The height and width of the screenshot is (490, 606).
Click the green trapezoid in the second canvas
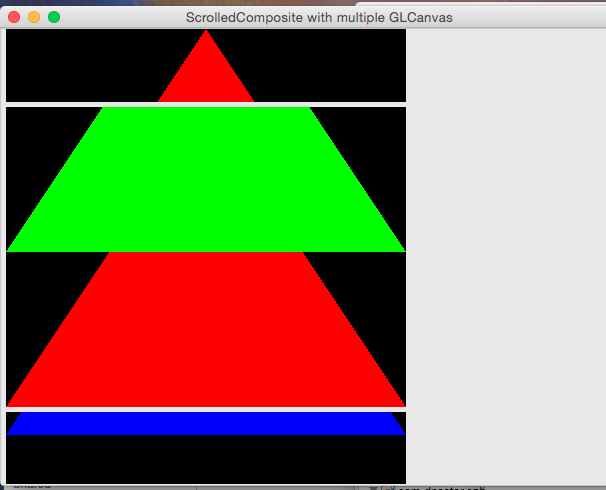206,180
